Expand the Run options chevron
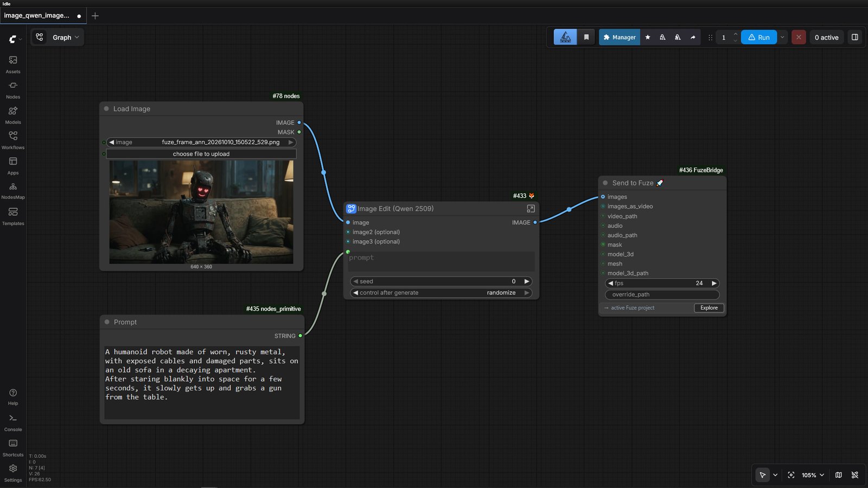 pyautogui.click(x=782, y=37)
